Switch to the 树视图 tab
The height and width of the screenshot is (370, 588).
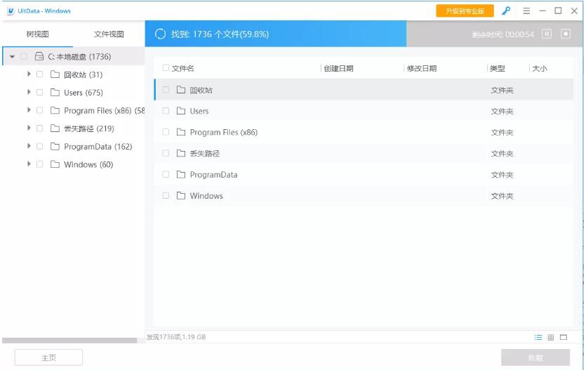click(x=37, y=34)
